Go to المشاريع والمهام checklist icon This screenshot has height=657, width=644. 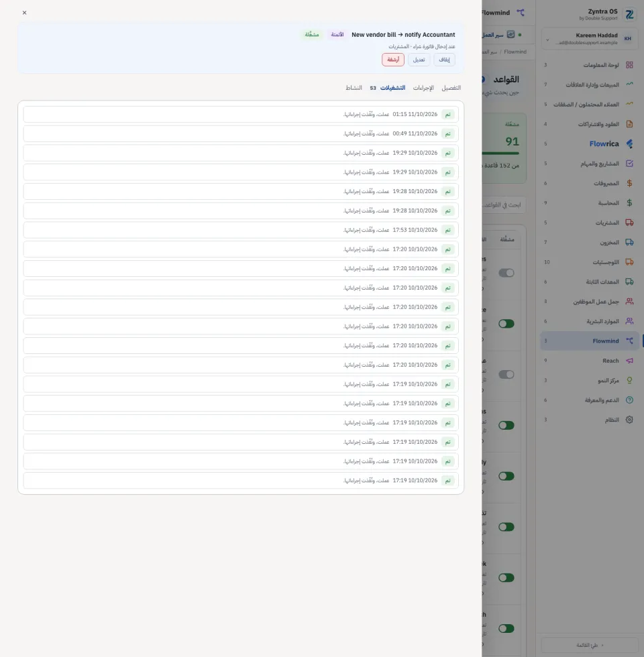629,164
